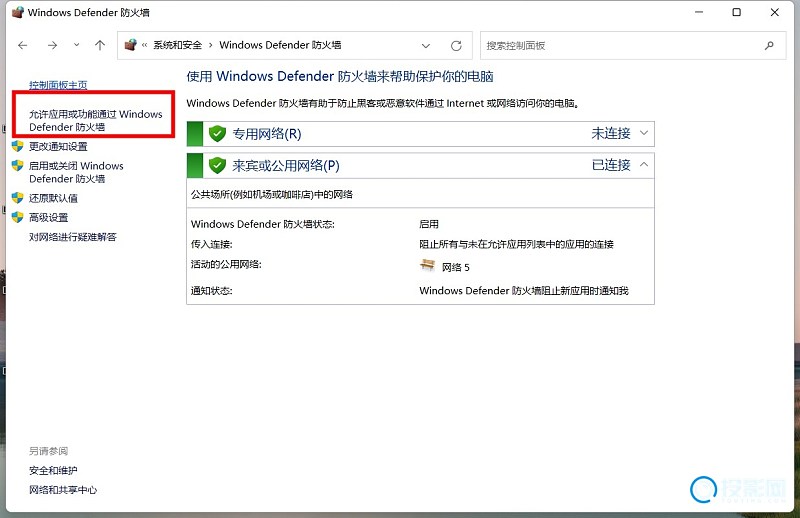Image resolution: width=800 pixels, height=518 pixels.
Task: Go to 控制面板主页
Action: click(x=58, y=85)
